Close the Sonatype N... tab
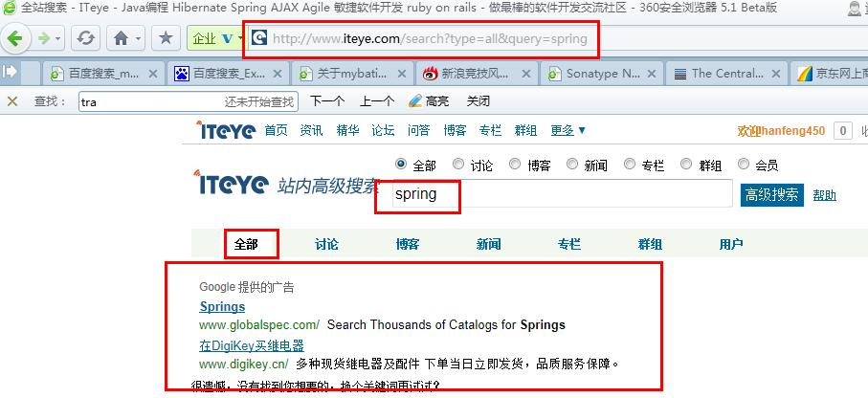Viewport: 868px width, 398px height. click(651, 74)
